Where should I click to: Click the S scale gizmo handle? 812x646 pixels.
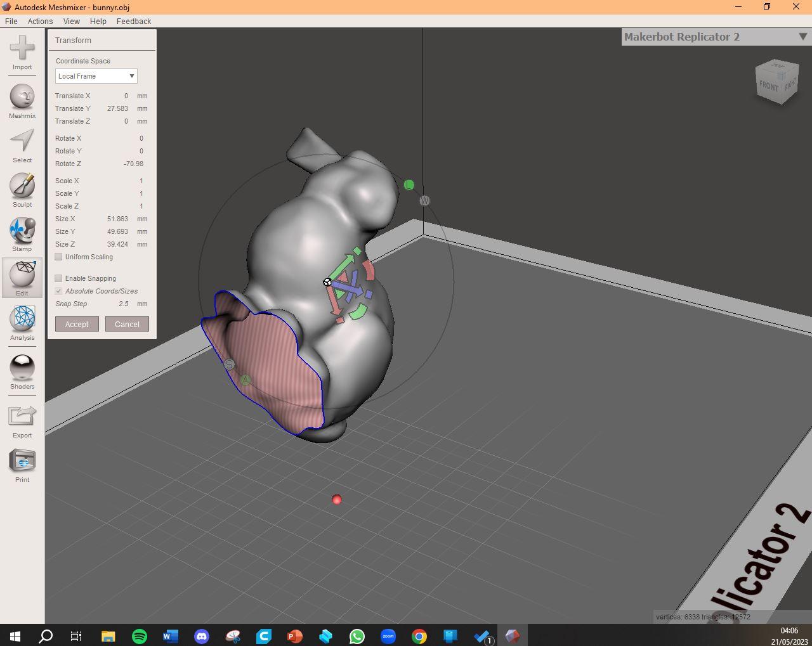(230, 364)
